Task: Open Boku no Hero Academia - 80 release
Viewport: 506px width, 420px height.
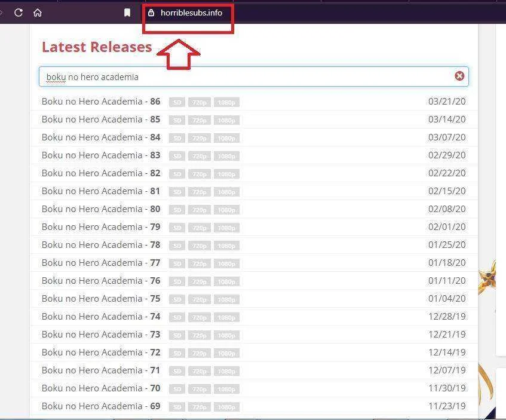Action: point(101,209)
